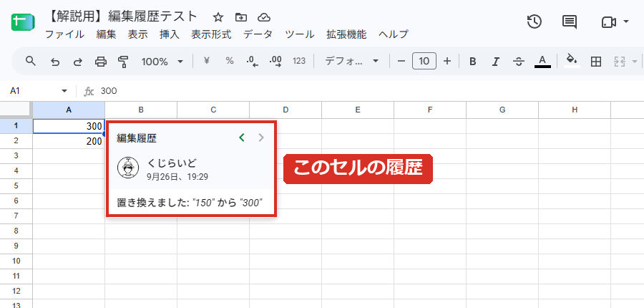The height and width of the screenshot is (308, 644).
Task: Open the 表示形式 menu
Action: (x=211, y=34)
